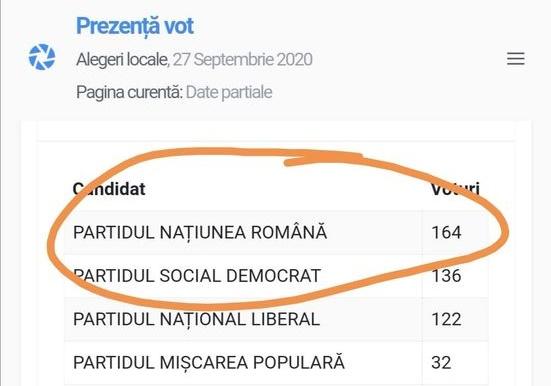Image resolution: width=551 pixels, height=386 pixels.
Task: Click the 122 votes cell
Action: coord(446,319)
